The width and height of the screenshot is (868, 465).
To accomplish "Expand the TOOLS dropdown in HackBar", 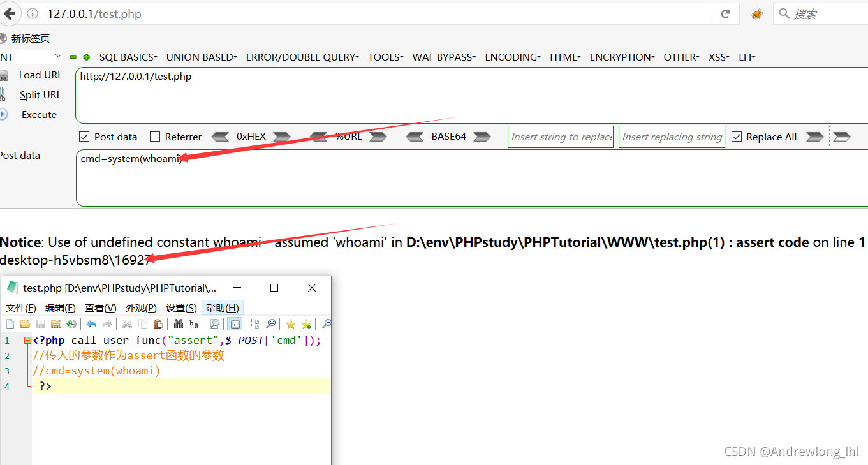I will 386,57.
